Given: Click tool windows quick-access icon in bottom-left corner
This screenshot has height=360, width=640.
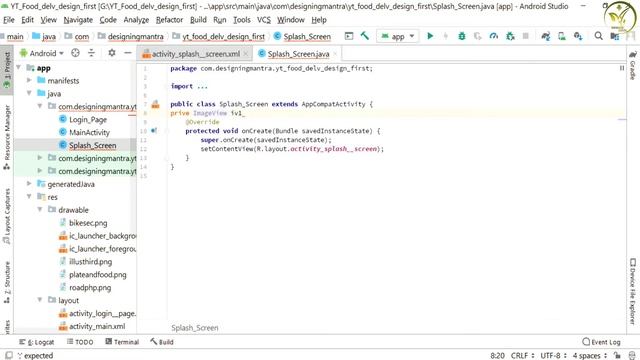Looking at the screenshot, I should [9, 356].
